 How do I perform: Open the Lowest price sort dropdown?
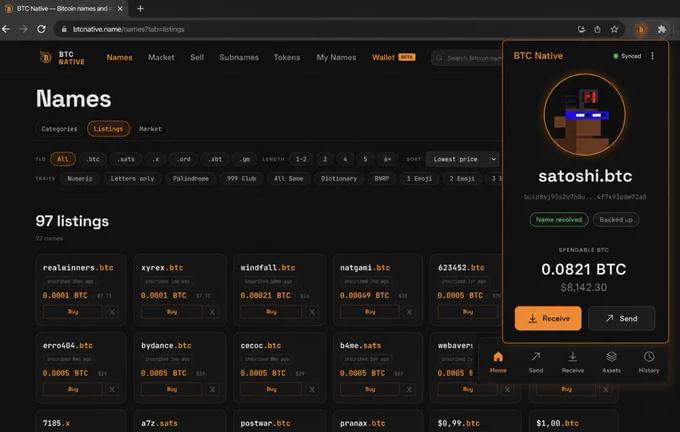pos(463,159)
